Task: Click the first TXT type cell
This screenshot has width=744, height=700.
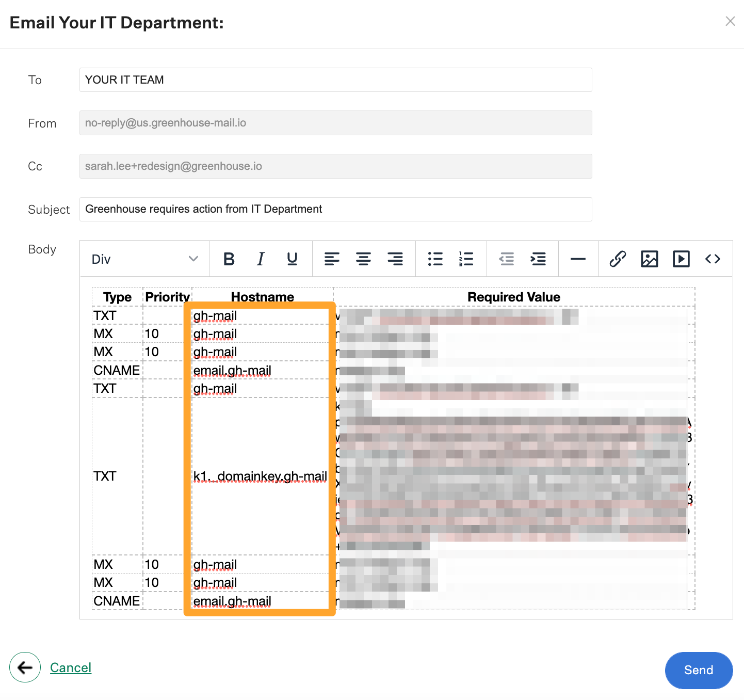Action: [117, 315]
